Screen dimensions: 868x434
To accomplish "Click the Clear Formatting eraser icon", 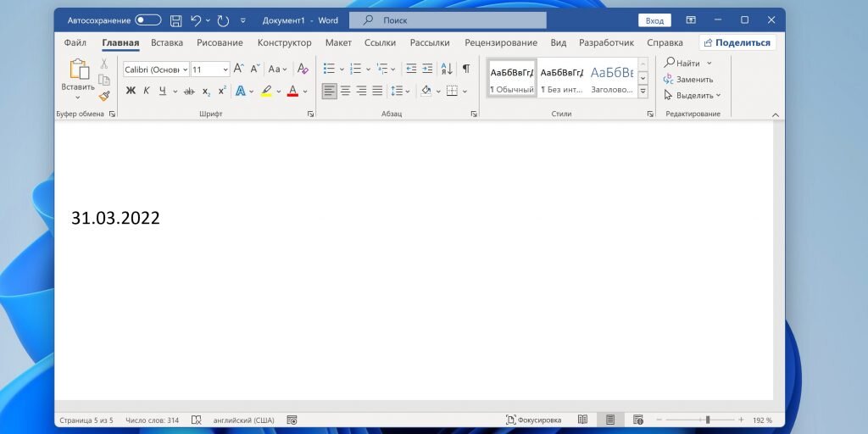I will pyautogui.click(x=303, y=69).
